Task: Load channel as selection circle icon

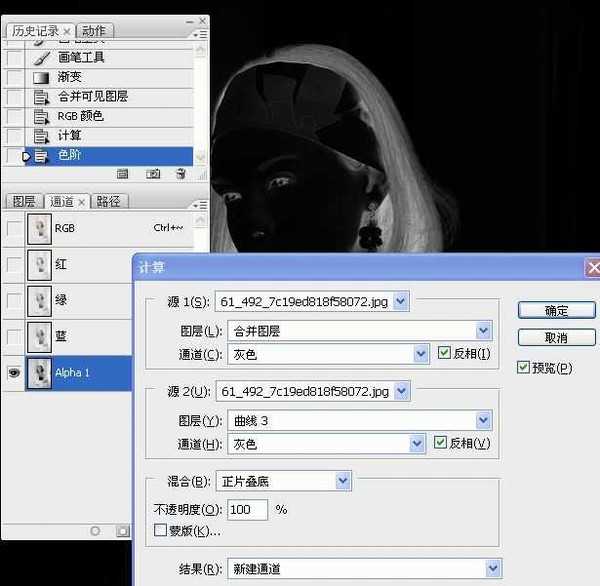Action: point(96,530)
